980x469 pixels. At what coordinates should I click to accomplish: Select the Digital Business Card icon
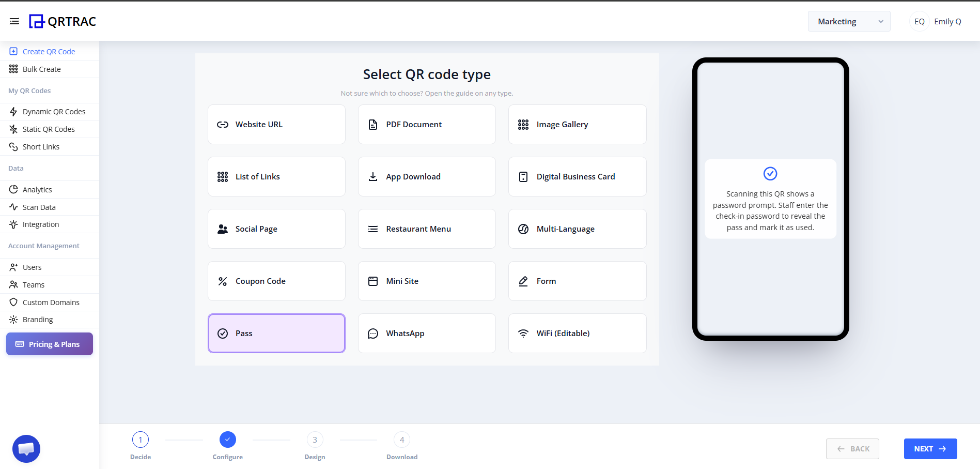(x=523, y=177)
